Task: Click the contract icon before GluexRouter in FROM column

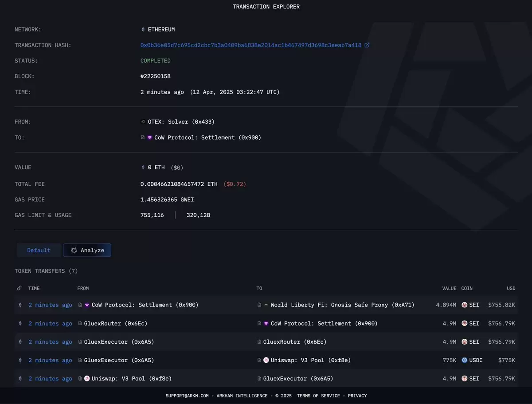Action: tap(80, 324)
